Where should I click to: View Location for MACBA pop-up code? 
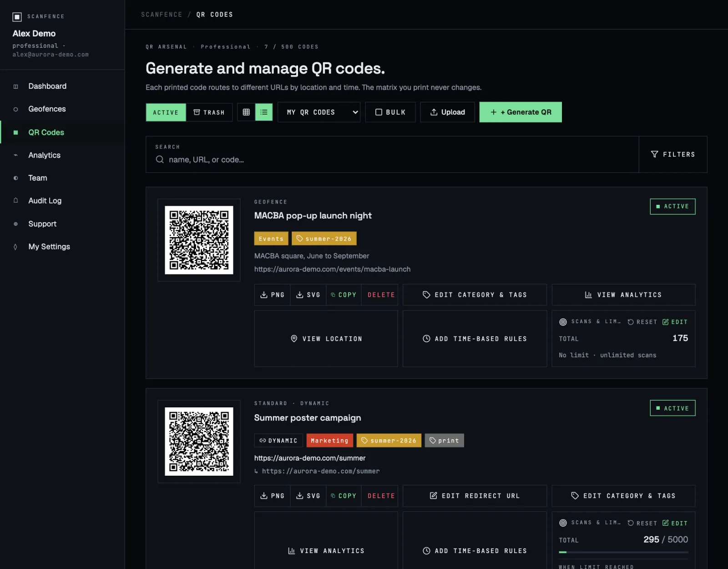pyautogui.click(x=326, y=339)
